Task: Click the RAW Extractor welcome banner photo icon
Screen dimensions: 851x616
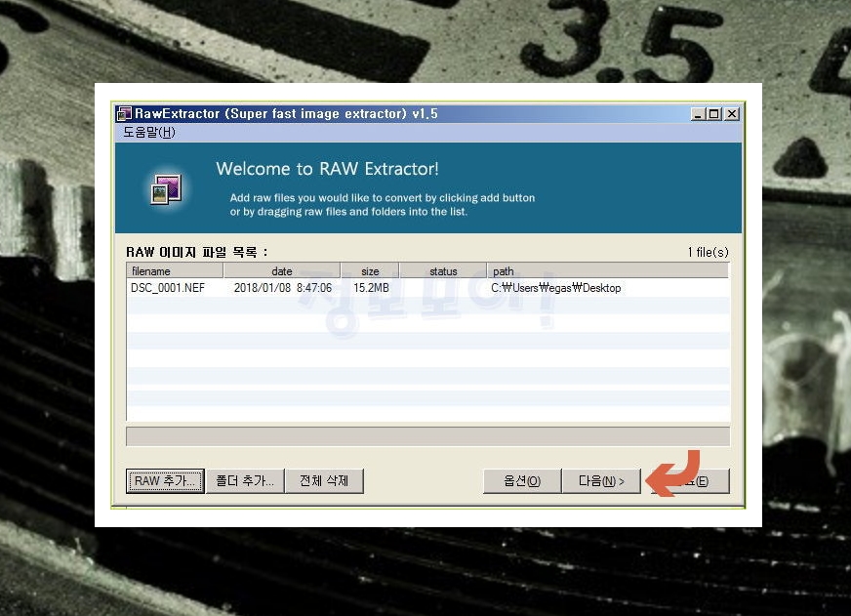Action: coord(166,188)
